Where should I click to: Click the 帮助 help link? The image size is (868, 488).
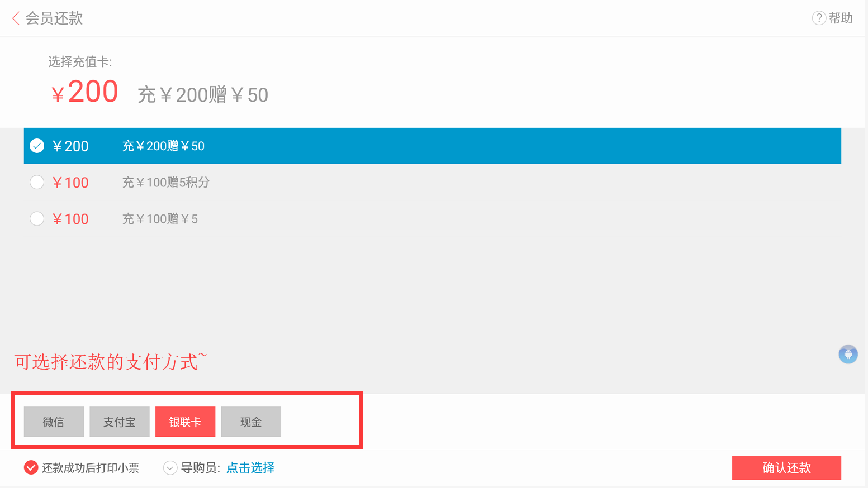841,18
